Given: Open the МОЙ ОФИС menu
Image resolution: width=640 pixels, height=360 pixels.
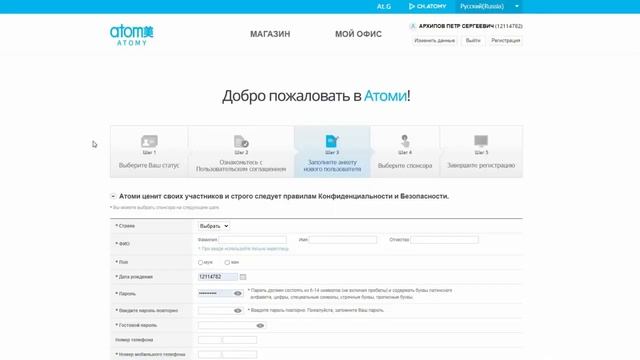Looking at the screenshot, I should click(358, 34).
